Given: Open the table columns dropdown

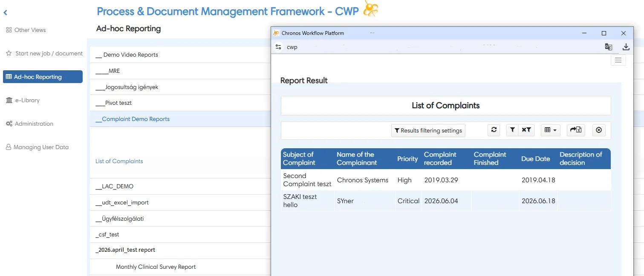Looking at the screenshot, I should (550, 130).
